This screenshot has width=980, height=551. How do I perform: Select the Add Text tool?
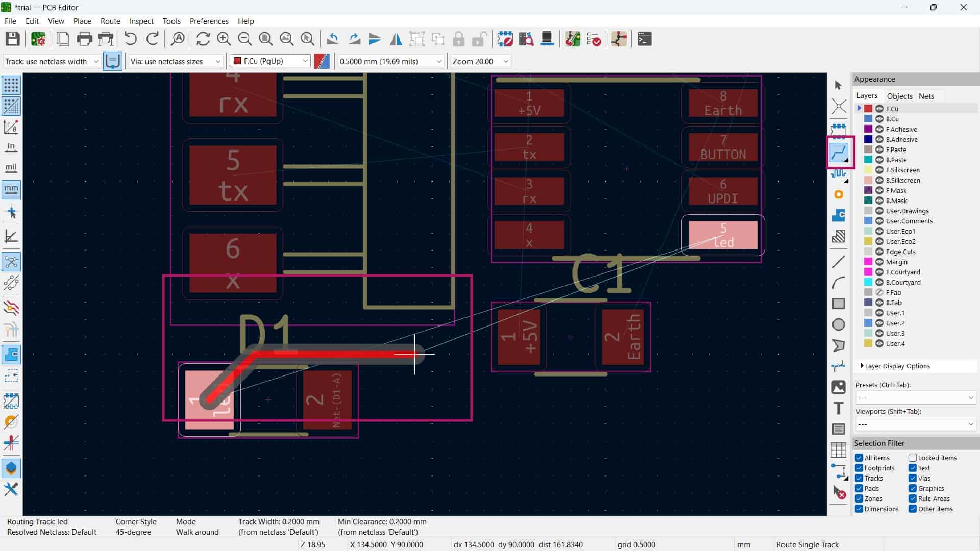tap(839, 408)
